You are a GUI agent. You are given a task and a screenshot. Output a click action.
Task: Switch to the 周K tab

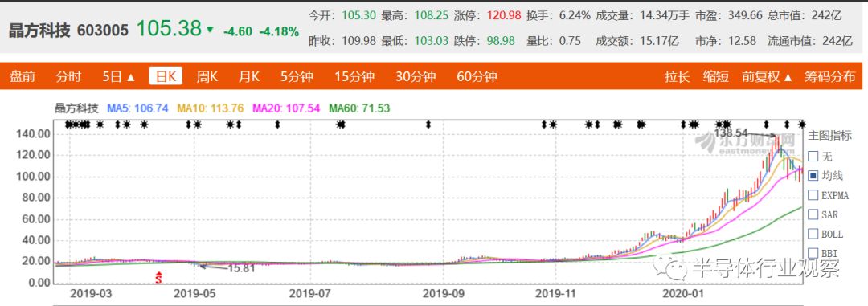click(x=207, y=76)
